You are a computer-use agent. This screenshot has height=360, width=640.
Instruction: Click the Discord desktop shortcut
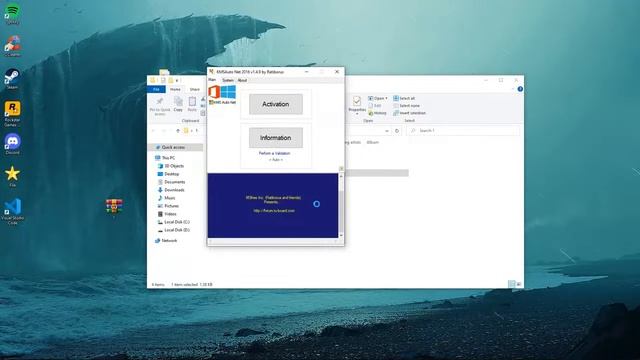[13, 144]
